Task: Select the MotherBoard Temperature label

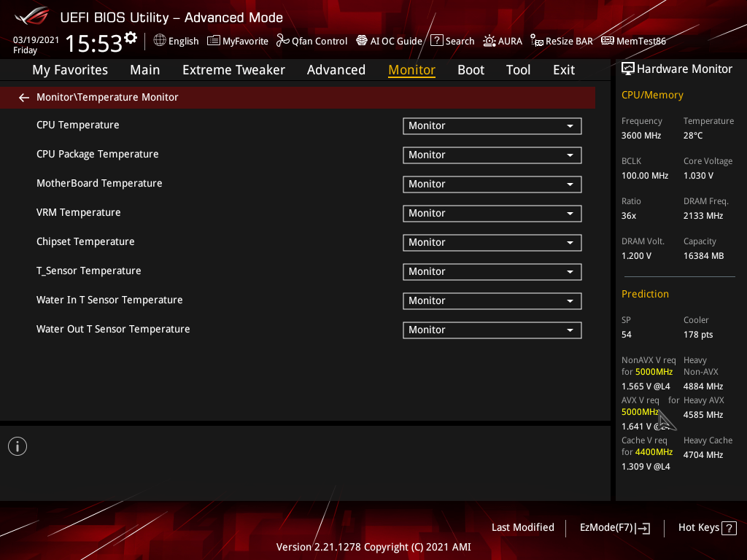Action: point(99,183)
